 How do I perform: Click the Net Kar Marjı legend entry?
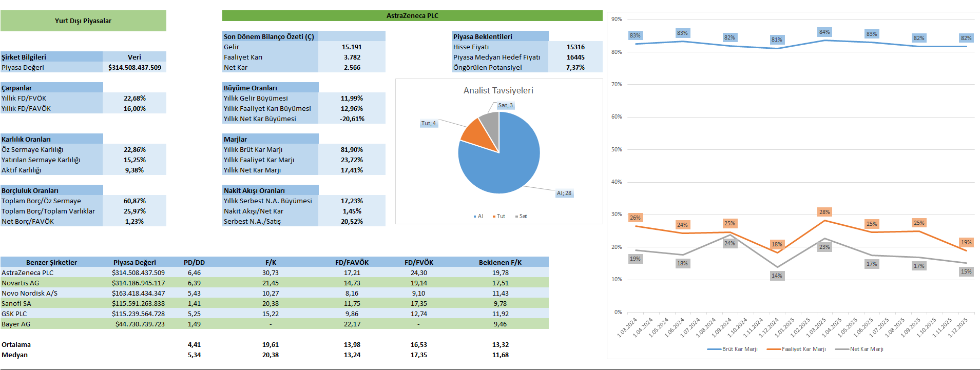click(x=866, y=349)
